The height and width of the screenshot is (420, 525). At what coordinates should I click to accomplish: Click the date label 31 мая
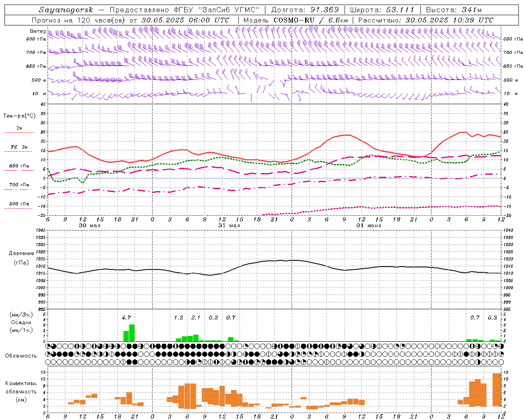click(229, 226)
